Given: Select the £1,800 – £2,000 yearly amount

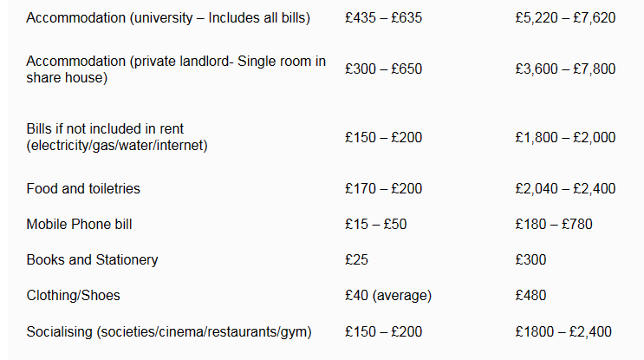Looking at the screenshot, I should pos(564,137).
